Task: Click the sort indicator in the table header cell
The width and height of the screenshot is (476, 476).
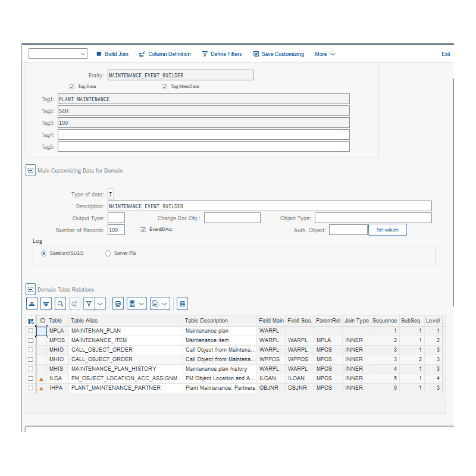Action: (30, 320)
